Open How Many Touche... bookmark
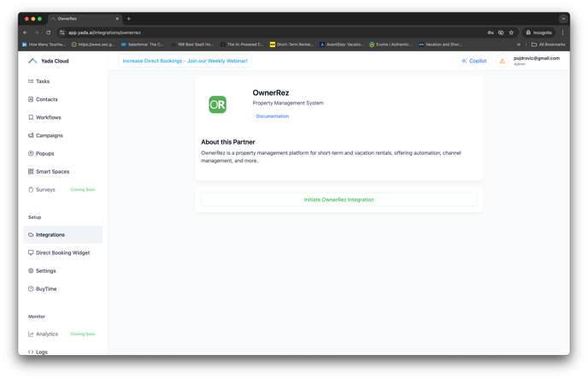The width and height of the screenshot is (588, 379). pyautogui.click(x=44, y=44)
